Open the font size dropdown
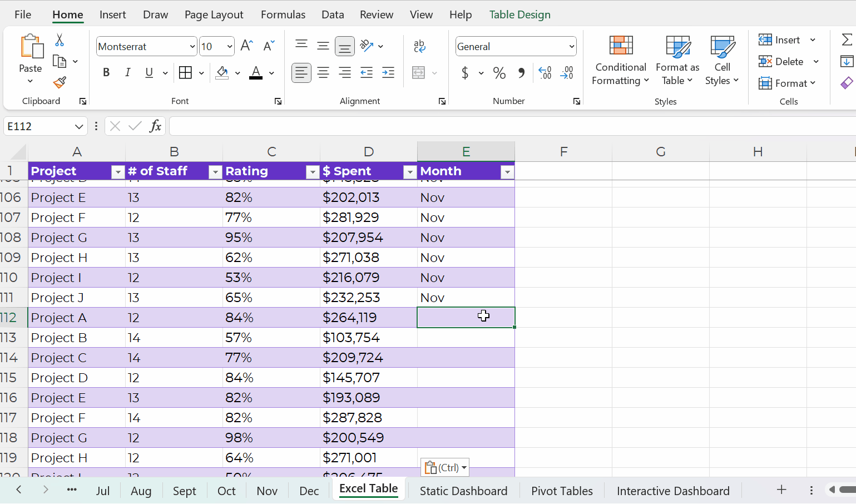856x504 pixels. pyautogui.click(x=230, y=47)
